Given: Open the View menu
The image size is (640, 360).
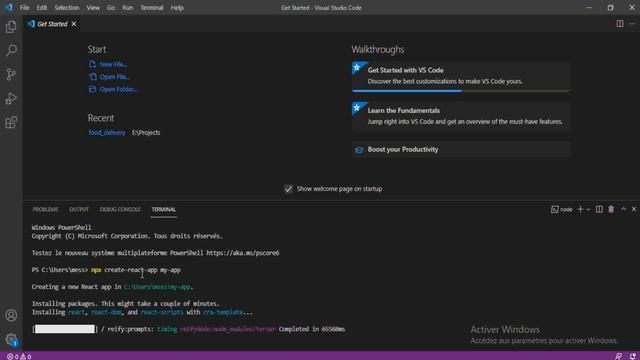Looking at the screenshot, I should click(x=93, y=8).
